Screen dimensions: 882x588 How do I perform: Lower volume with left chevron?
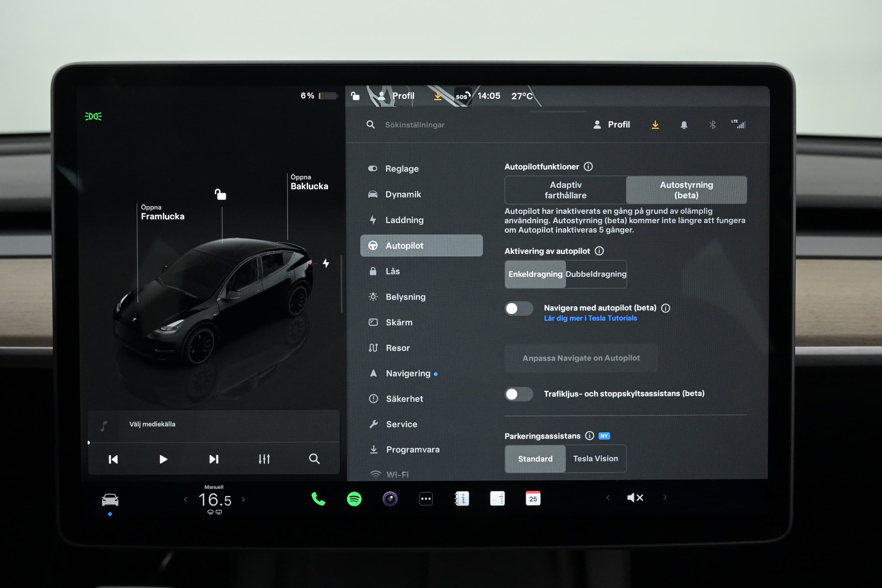[608, 498]
